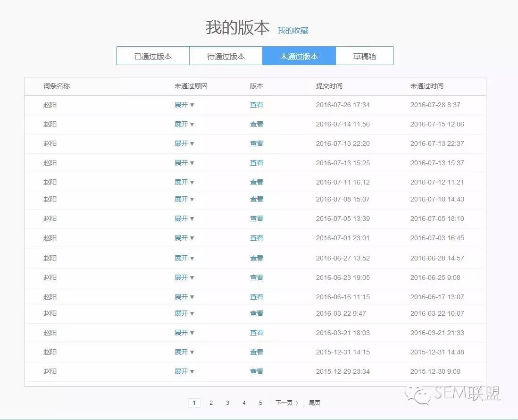The height and width of the screenshot is (420, 518).
Task: View version submitted 2016-07-13 22:20
Action: point(257,143)
